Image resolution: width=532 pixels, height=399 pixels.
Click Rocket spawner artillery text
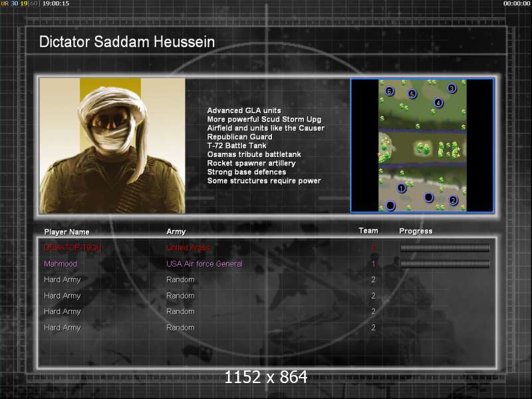click(x=251, y=163)
